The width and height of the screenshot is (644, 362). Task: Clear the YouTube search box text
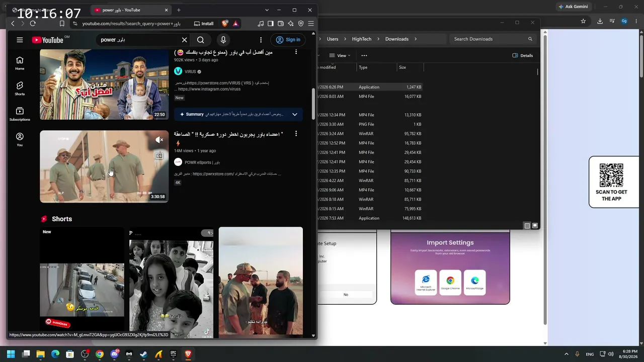pos(185,40)
